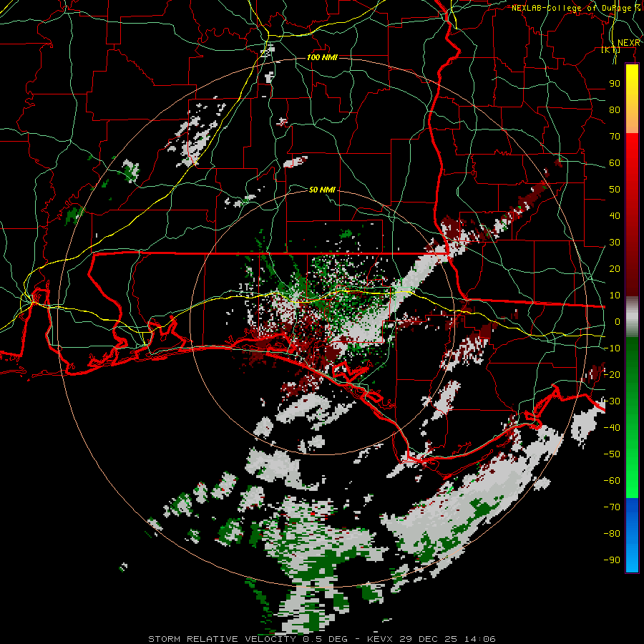Click the "50 NMI" range ring label

pos(322,190)
